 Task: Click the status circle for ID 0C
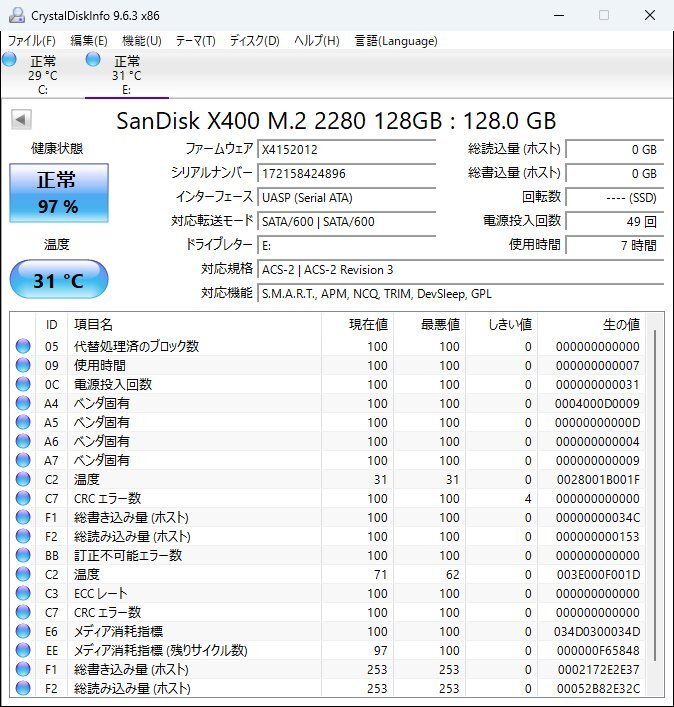(x=23, y=384)
